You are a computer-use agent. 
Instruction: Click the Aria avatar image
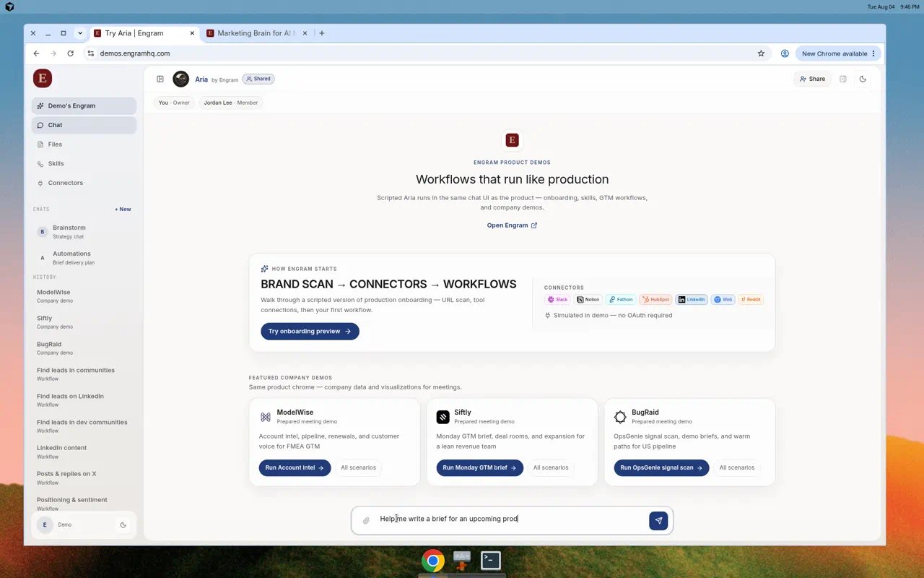click(181, 79)
